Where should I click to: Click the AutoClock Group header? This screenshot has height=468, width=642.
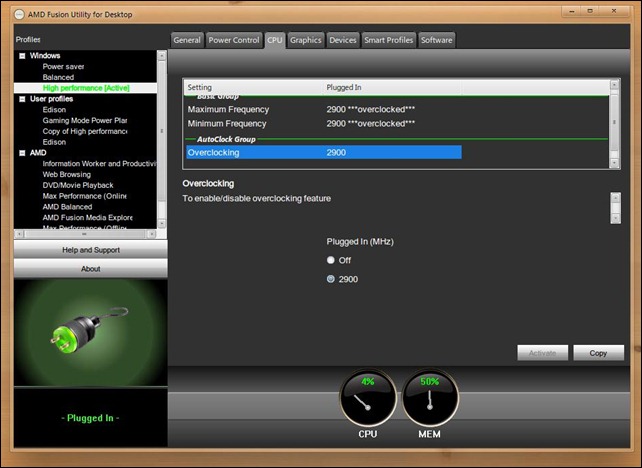click(x=226, y=139)
